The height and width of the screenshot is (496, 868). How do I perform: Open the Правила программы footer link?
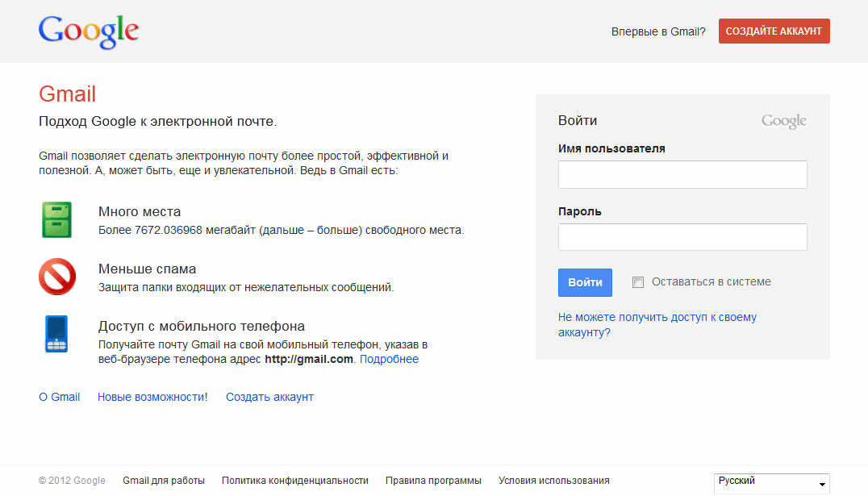tap(433, 481)
